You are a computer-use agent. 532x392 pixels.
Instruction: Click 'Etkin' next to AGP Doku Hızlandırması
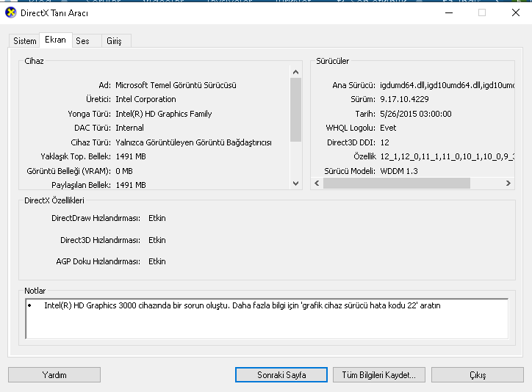click(157, 261)
